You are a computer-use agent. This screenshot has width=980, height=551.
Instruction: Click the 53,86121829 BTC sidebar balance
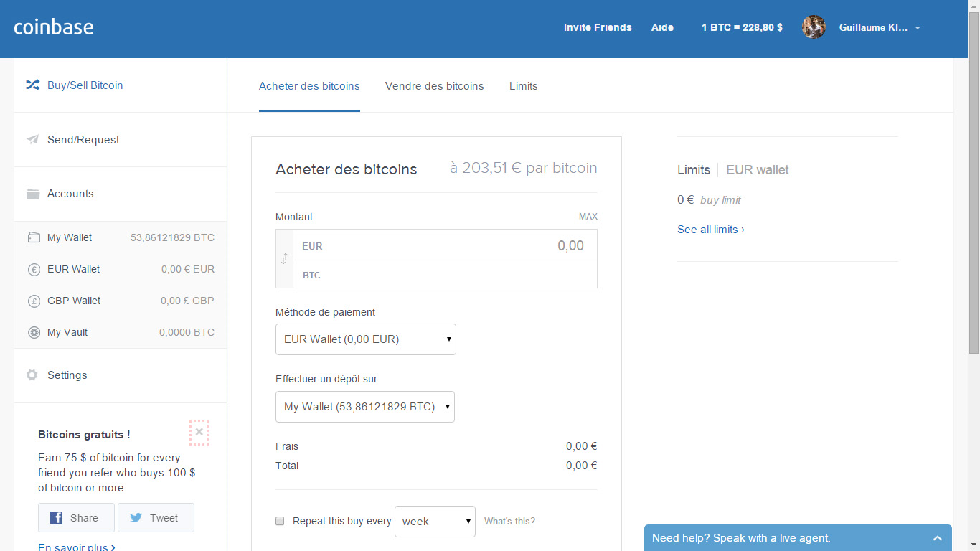tap(172, 237)
